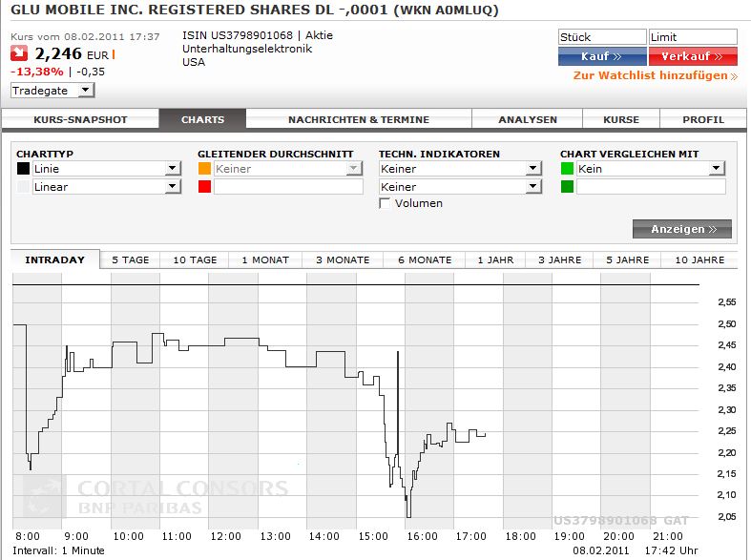This screenshot has width=751, height=560.
Task: Click the 08.02.2011 date below chart
Action: click(x=600, y=550)
